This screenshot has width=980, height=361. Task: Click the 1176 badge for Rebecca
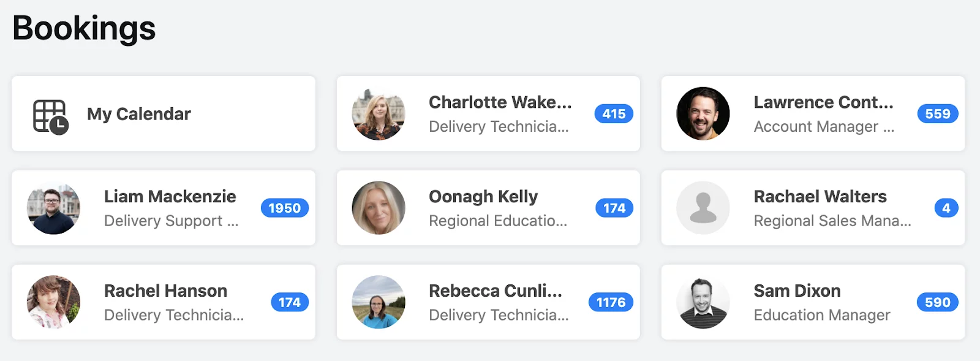click(x=611, y=303)
